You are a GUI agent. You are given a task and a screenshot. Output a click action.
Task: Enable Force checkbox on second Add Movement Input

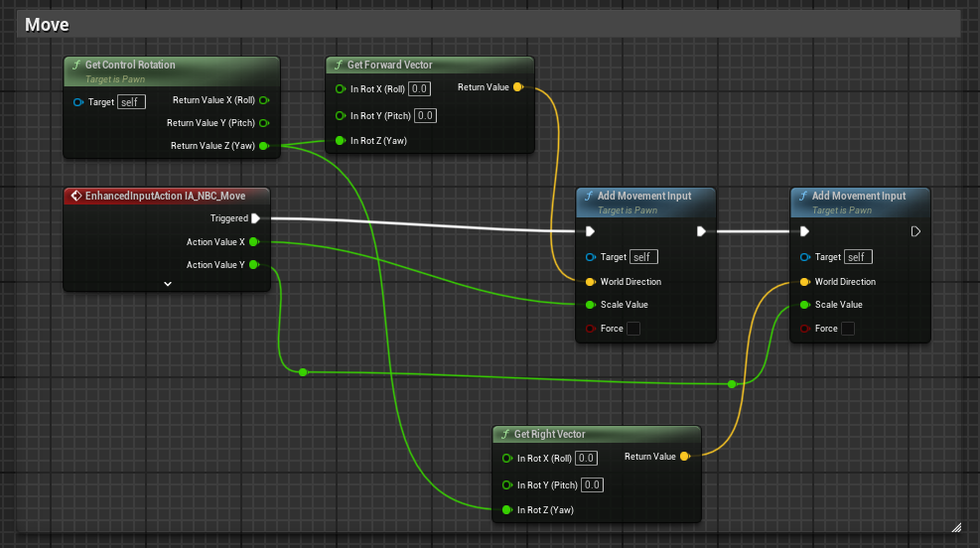pyautogui.click(x=848, y=329)
